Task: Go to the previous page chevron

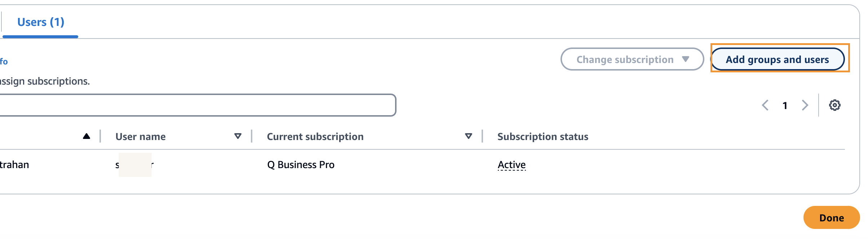Action: (x=765, y=105)
